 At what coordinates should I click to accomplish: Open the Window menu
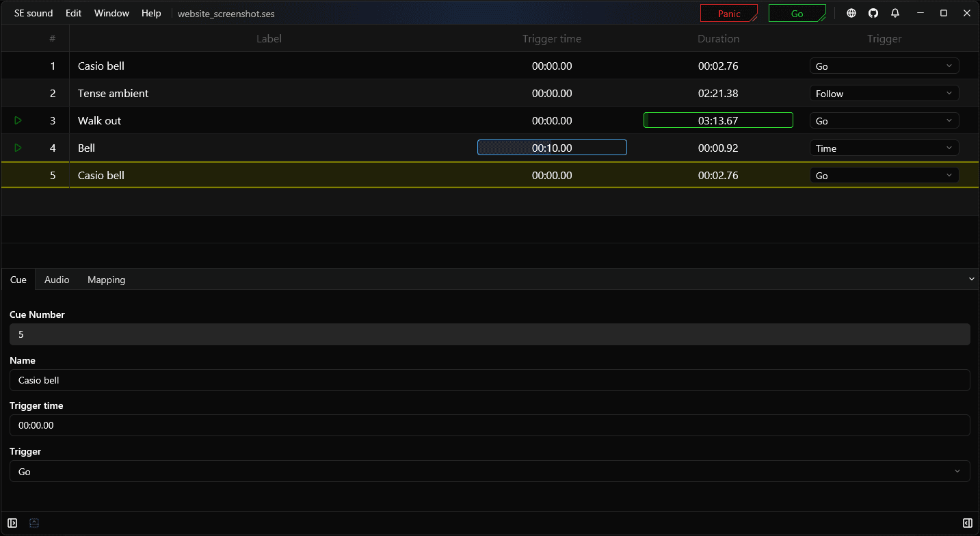[111, 13]
